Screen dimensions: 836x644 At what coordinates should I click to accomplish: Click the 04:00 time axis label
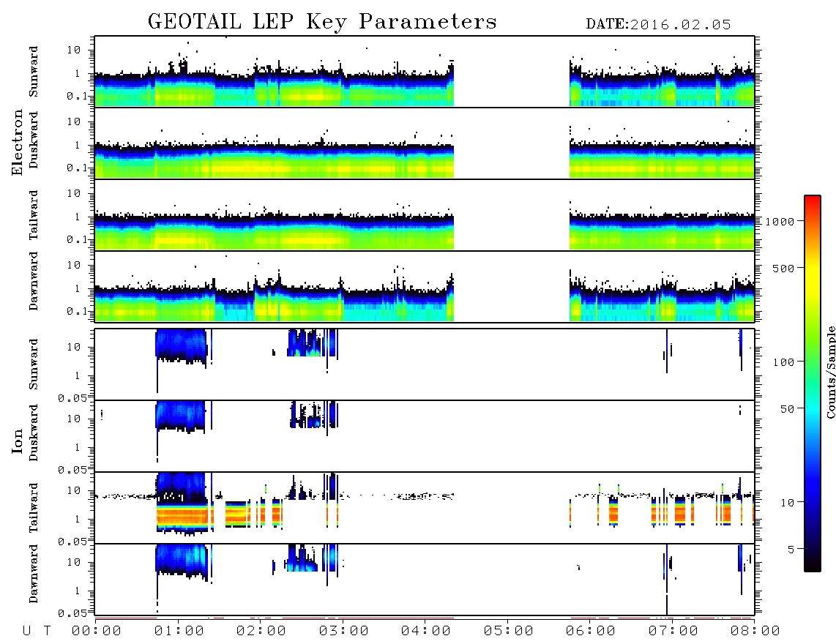coord(425,632)
